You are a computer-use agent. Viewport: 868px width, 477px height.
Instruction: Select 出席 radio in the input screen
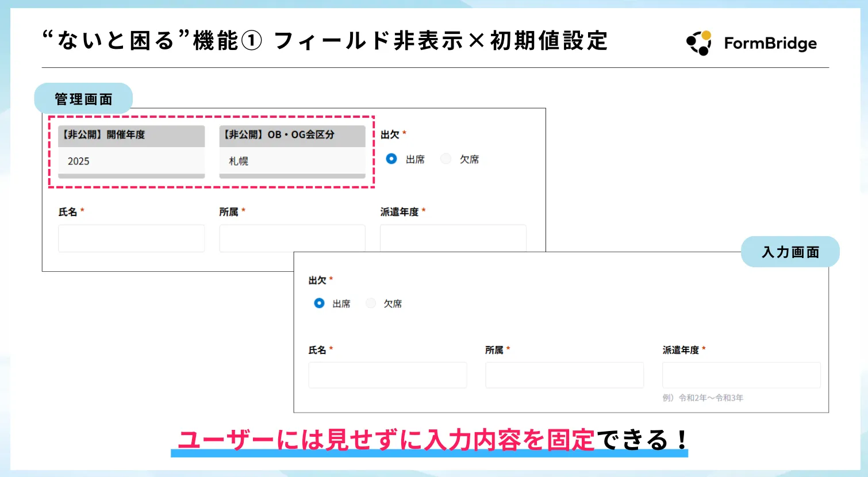[319, 303]
